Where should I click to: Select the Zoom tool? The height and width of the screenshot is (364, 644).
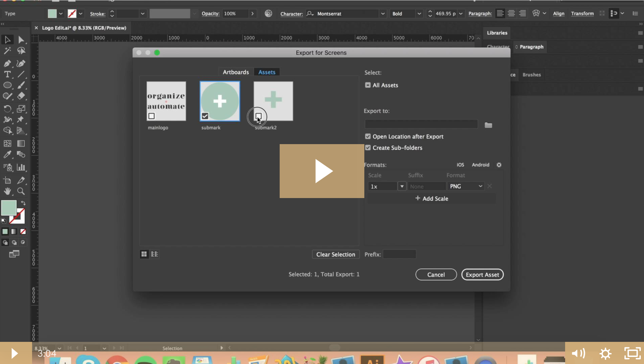pyautogui.click(x=21, y=191)
